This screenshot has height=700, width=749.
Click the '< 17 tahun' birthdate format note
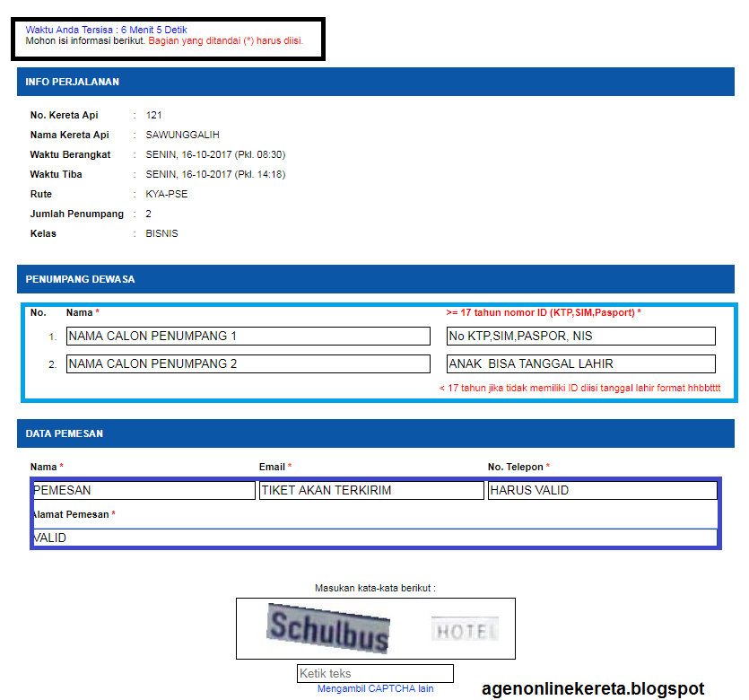pos(579,388)
